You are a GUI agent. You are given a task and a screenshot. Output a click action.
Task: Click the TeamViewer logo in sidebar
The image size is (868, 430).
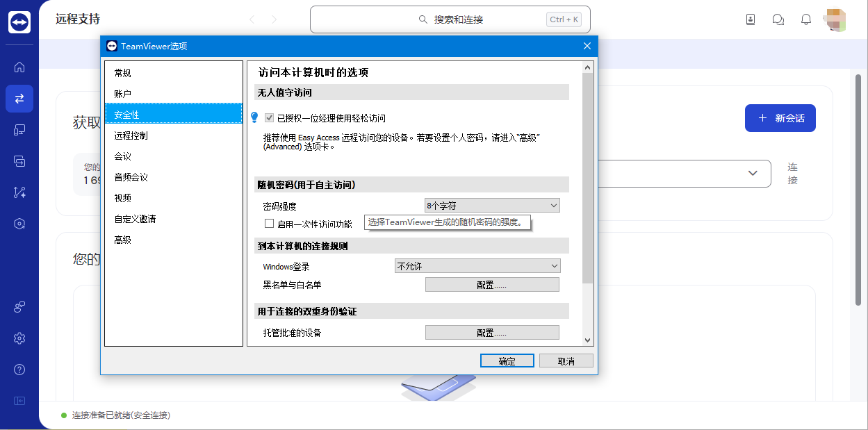19,22
